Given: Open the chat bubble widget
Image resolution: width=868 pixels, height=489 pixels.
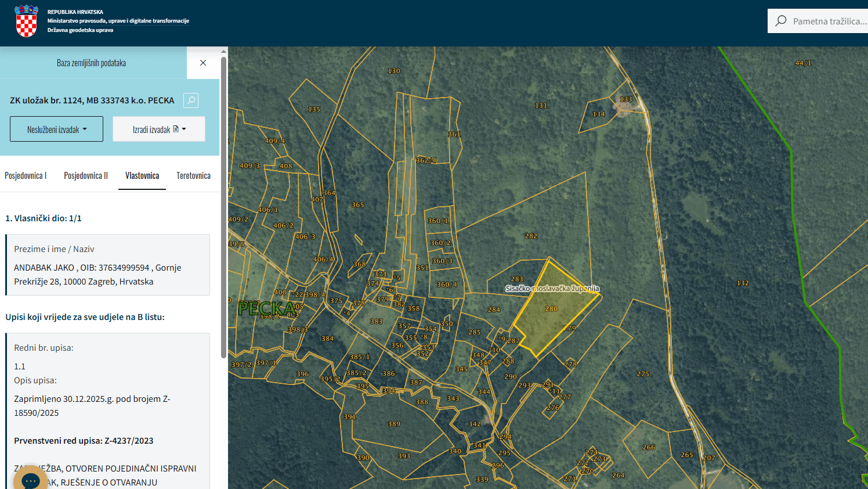Looking at the screenshot, I should [x=30, y=480].
